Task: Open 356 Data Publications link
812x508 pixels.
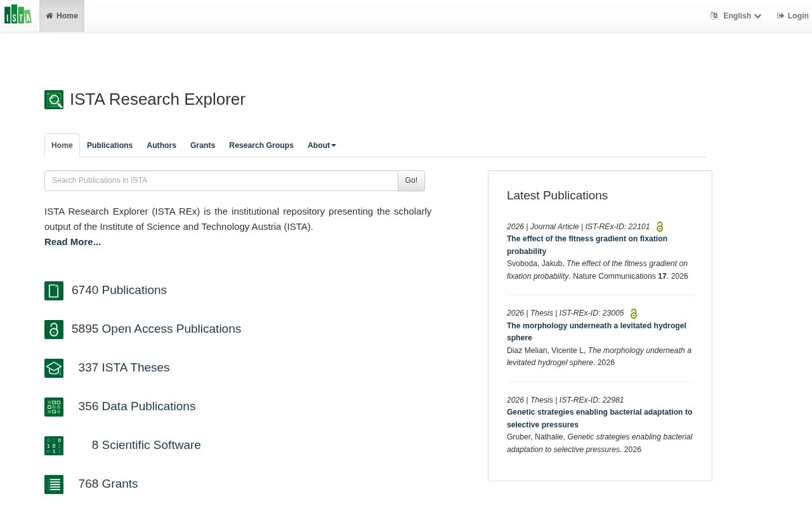Action: click(137, 406)
